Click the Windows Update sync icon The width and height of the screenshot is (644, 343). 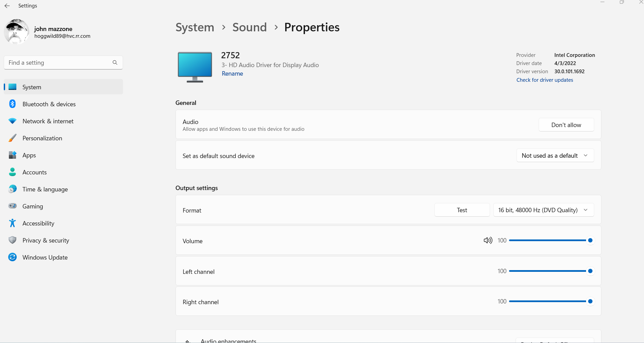[13, 257]
